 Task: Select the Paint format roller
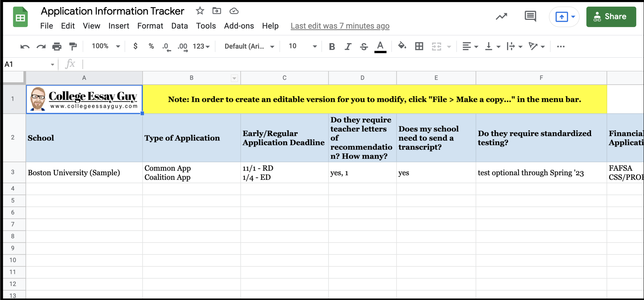[73, 46]
